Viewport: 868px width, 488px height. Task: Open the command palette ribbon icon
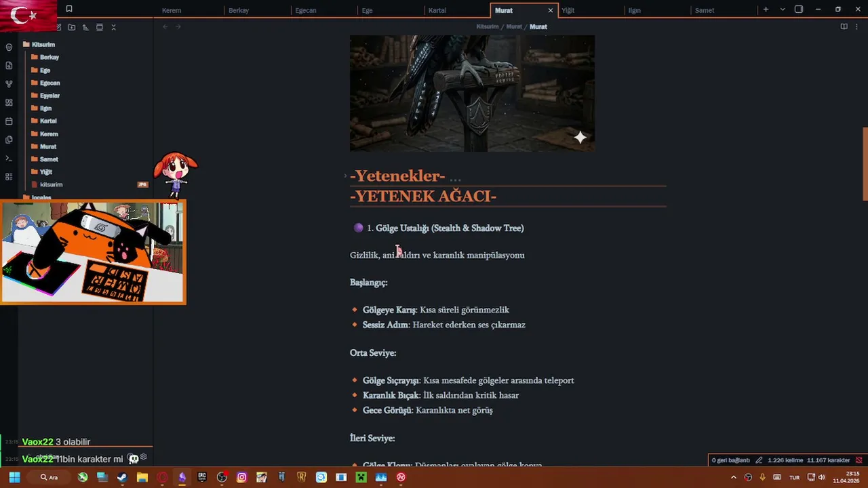point(9,158)
